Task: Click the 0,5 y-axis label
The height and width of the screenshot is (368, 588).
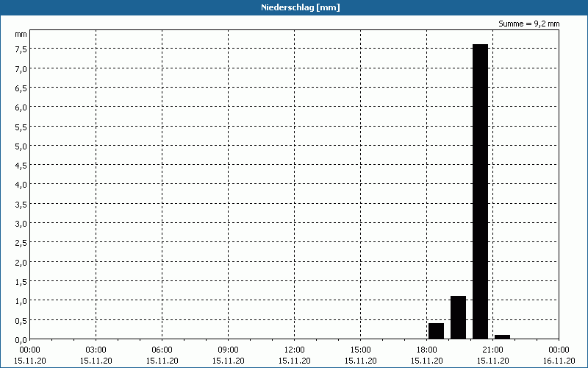Action: (x=21, y=321)
